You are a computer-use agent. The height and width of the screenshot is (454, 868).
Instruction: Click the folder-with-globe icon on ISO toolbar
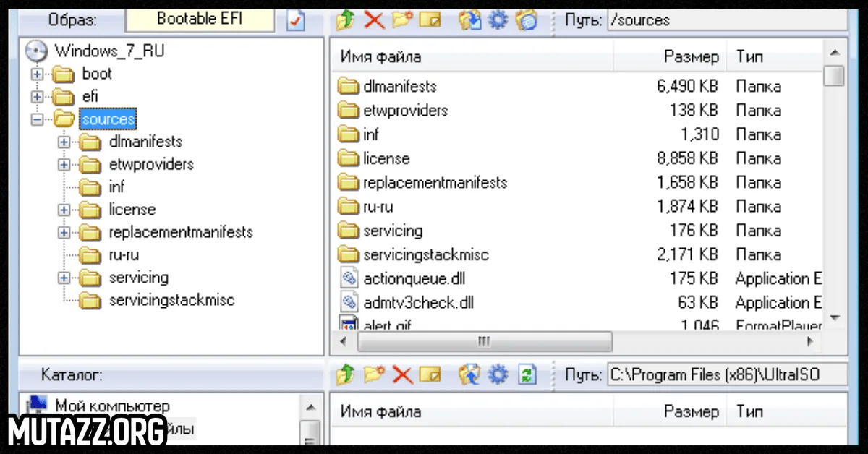(527, 20)
